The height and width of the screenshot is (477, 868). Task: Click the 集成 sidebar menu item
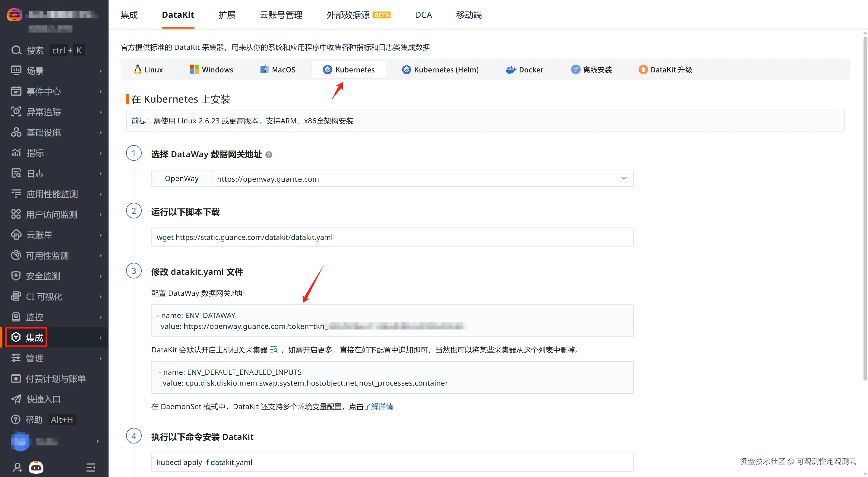point(54,337)
